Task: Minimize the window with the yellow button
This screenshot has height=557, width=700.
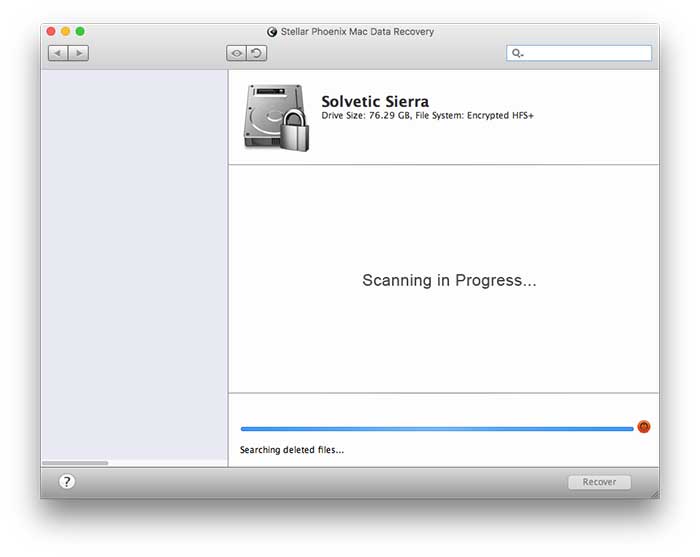Action: [x=66, y=31]
